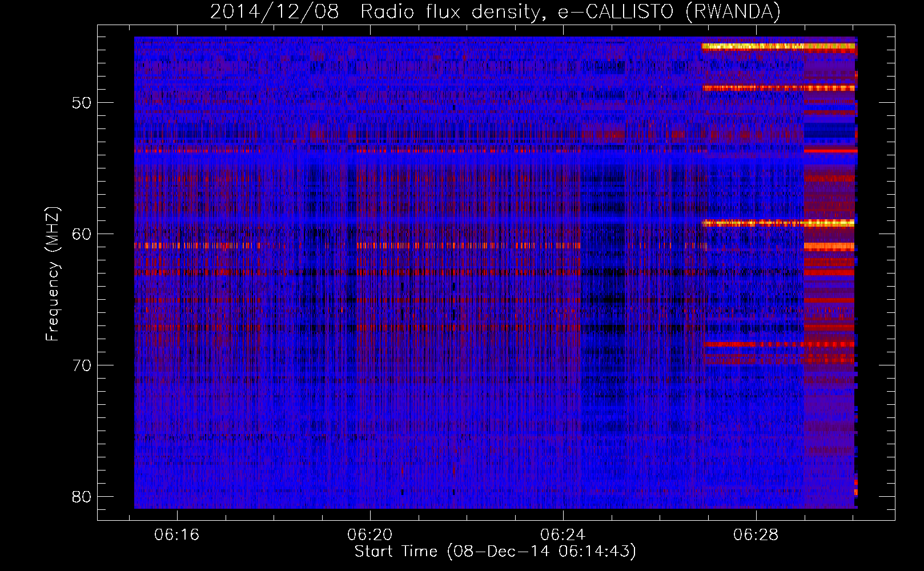Click the date "2014/12/08" in the title
Viewport: 924px width, 571px height.
click(x=275, y=11)
